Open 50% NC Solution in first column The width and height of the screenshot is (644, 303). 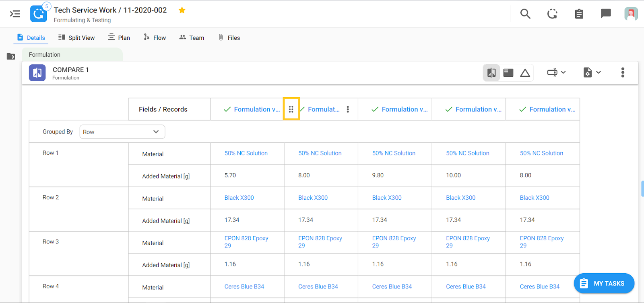click(246, 153)
